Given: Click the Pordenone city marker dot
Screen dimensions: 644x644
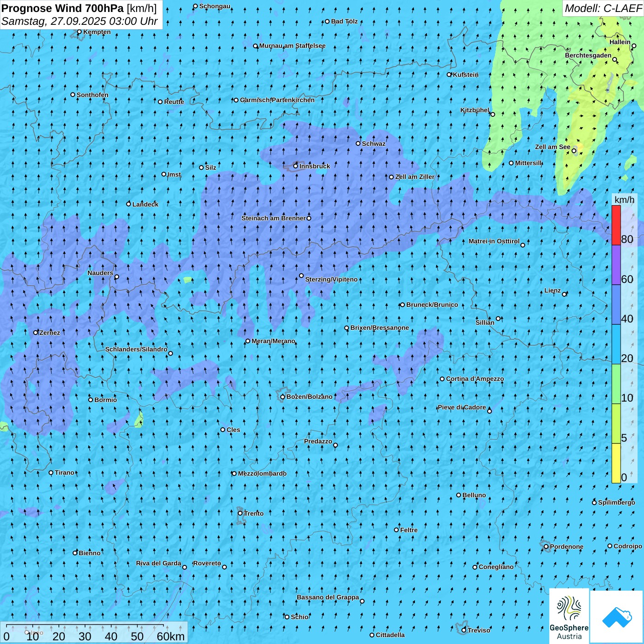Looking at the screenshot, I should pos(546,547).
